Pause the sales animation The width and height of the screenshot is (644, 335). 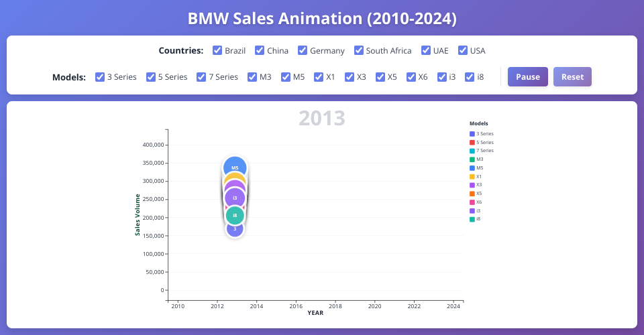[528, 77]
